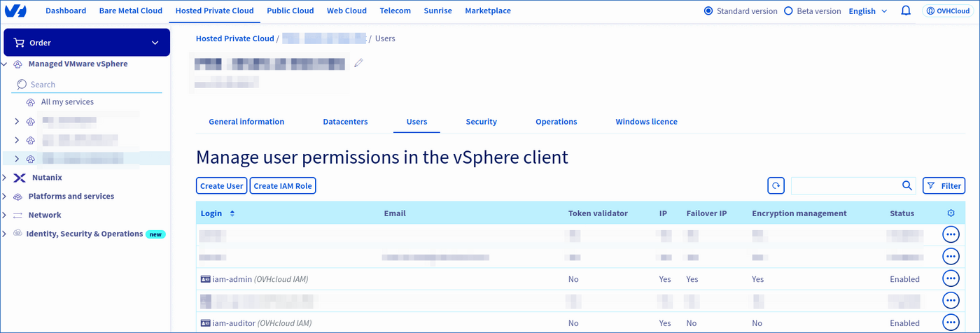Click the Encryption management column header
Viewport: 980px width, 333px height.
pyautogui.click(x=799, y=213)
